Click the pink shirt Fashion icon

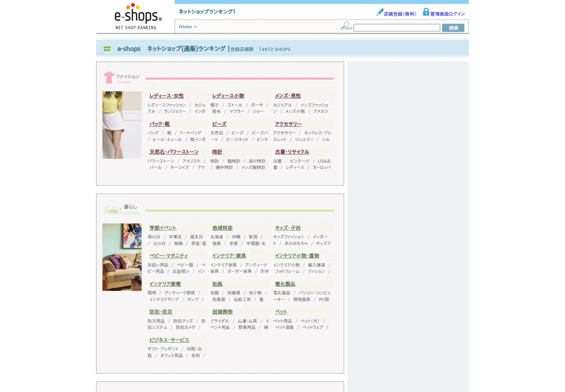pos(109,77)
